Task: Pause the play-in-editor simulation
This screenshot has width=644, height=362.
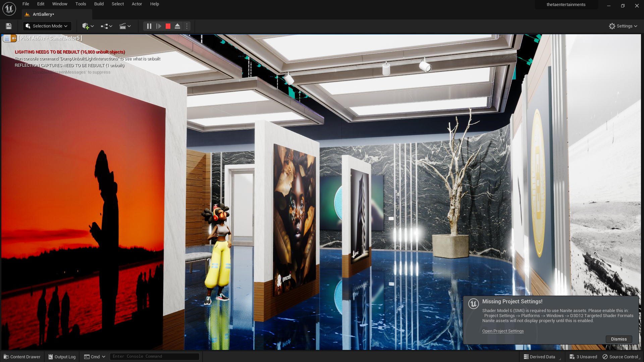Action: point(149,26)
